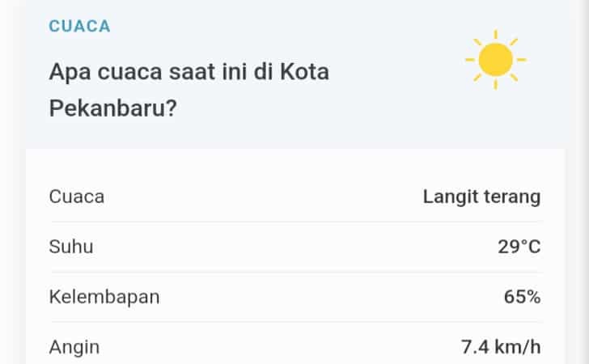This screenshot has height=364, width=589.
Task: Click the 'Langit terang' weather value
Action: point(482,197)
